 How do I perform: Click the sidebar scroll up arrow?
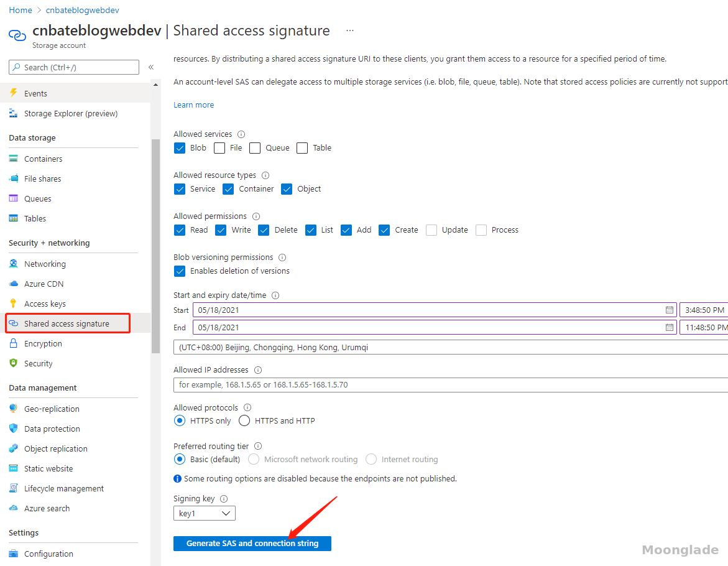point(155,85)
